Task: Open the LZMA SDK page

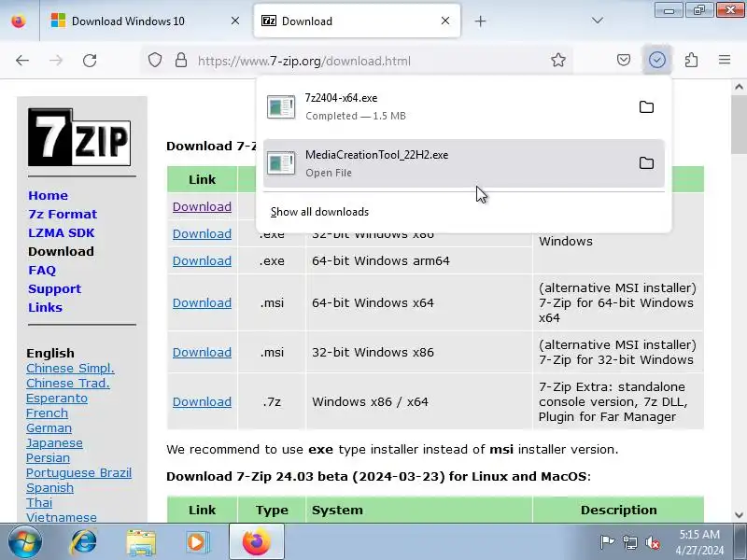Action: [x=62, y=232]
